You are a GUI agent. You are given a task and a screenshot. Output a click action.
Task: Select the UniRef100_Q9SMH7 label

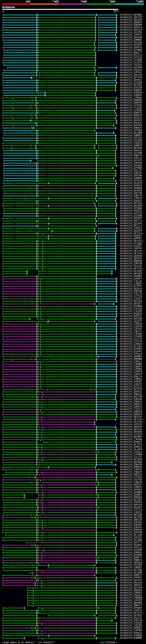131,276
